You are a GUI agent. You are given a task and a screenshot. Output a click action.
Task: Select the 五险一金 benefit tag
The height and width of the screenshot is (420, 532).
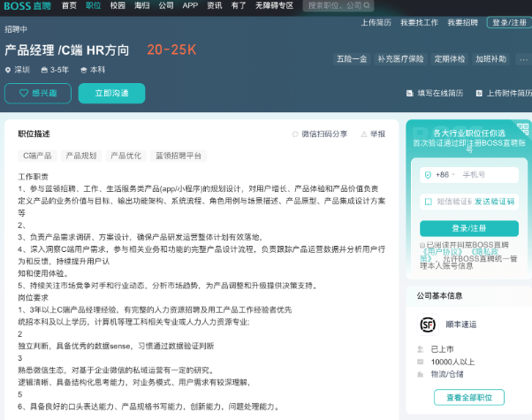[x=352, y=59]
